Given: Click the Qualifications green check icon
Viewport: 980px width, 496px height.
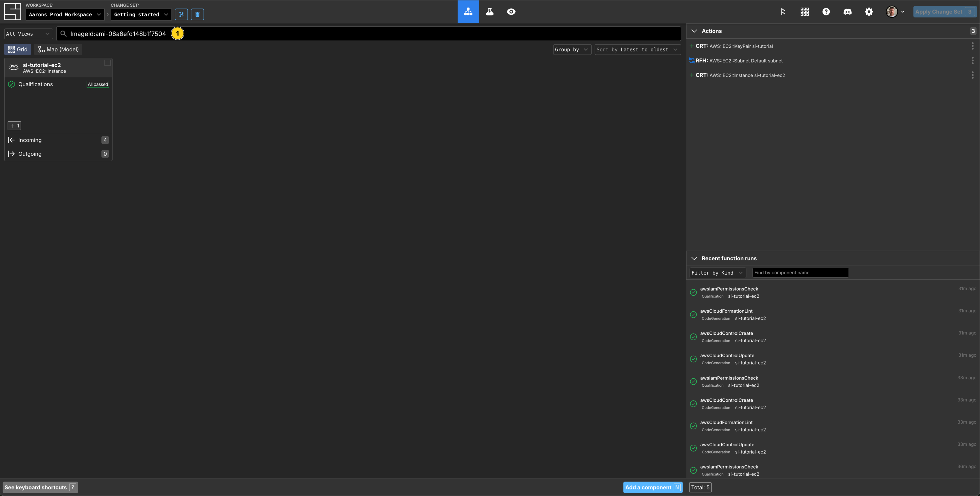Looking at the screenshot, I should tap(11, 84).
